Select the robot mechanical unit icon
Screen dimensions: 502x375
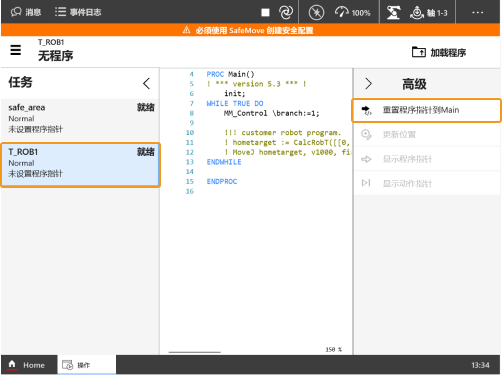(x=393, y=13)
